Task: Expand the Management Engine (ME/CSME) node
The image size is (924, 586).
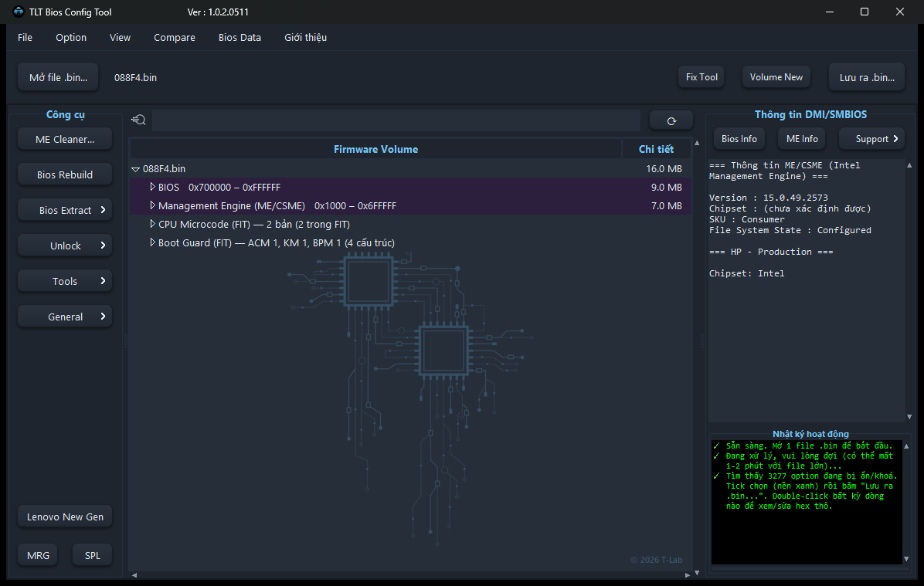Action: click(x=153, y=205)
